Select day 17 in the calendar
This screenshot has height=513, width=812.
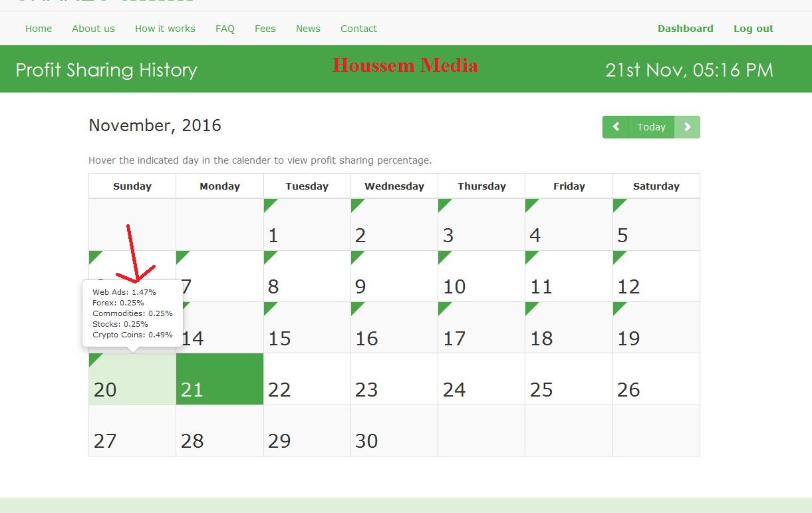[x=481, y=327]
